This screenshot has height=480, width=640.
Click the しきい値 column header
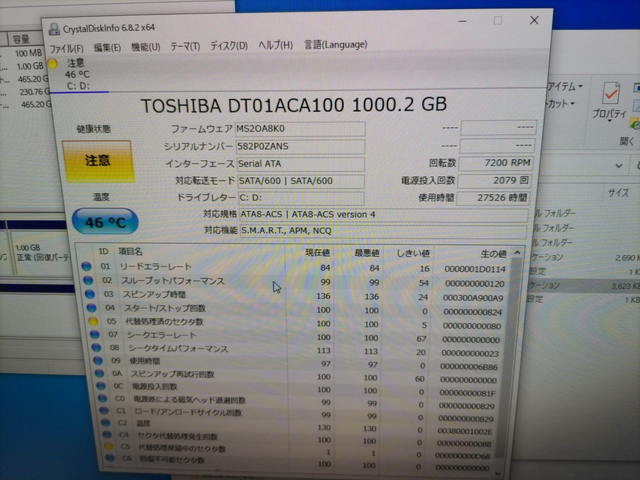tap(413, 253)
